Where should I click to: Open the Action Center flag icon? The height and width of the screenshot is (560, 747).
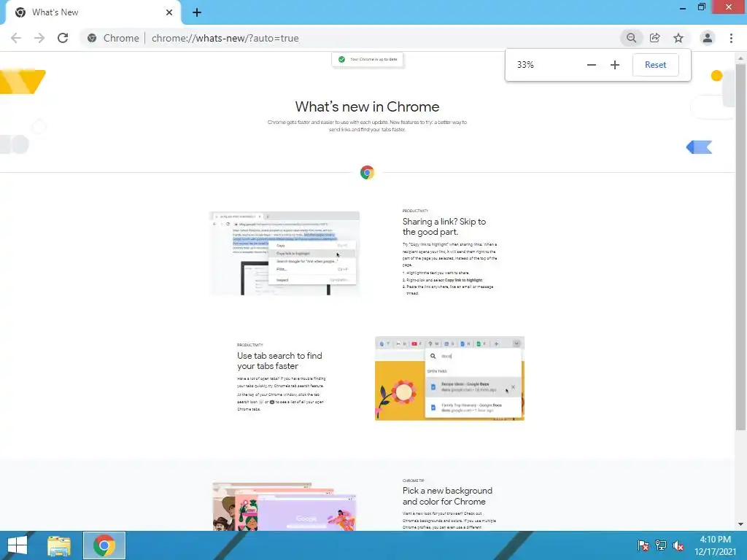tap(643, 545)
